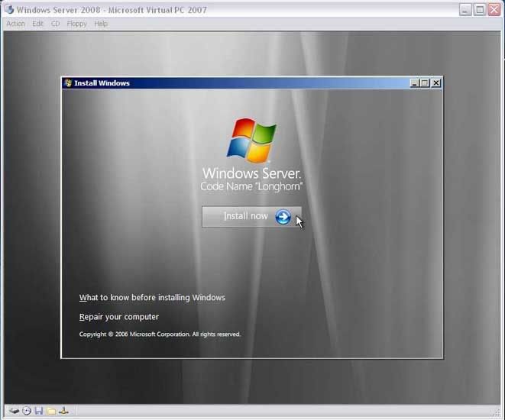
Task: Open the Action menu
Action: pyautogui.click(x=15, y=24)
